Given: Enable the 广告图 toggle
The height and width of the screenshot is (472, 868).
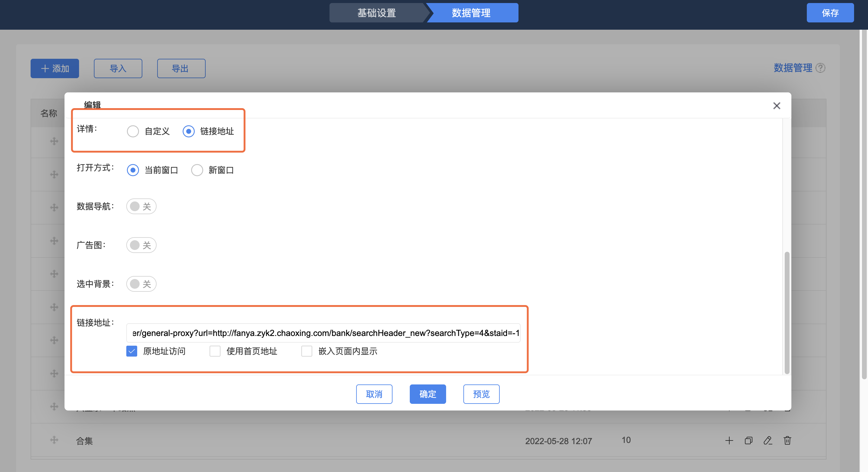Looking at the screenshot, I should point(141,245).
